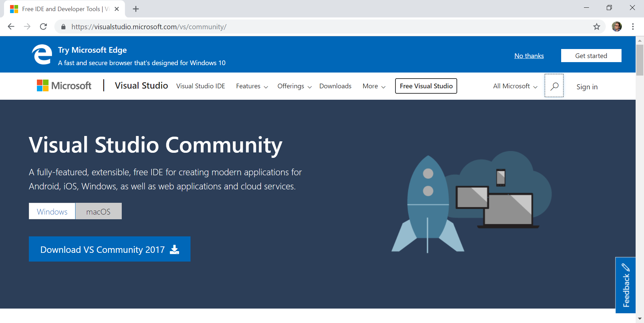Click the Microsoft logo
The height and width of the screenshot is (323, 644).
pos(64,86)
